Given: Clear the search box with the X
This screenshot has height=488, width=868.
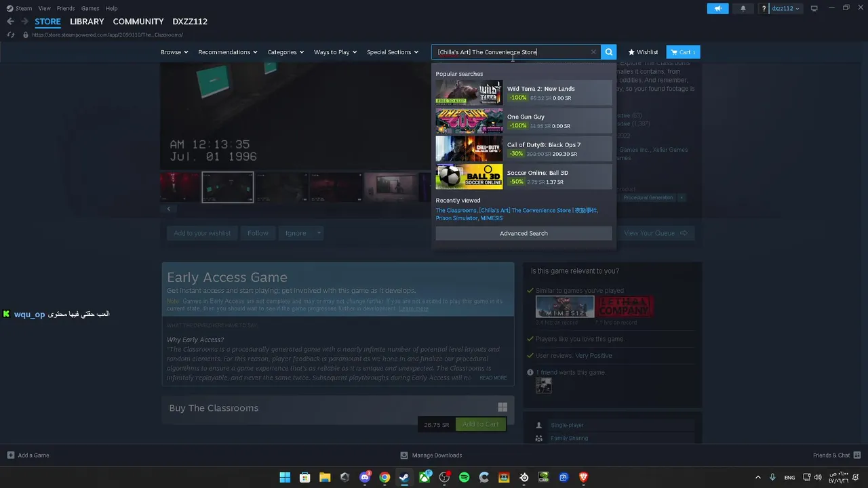Looking at the screenshot, I should (593, 52).
